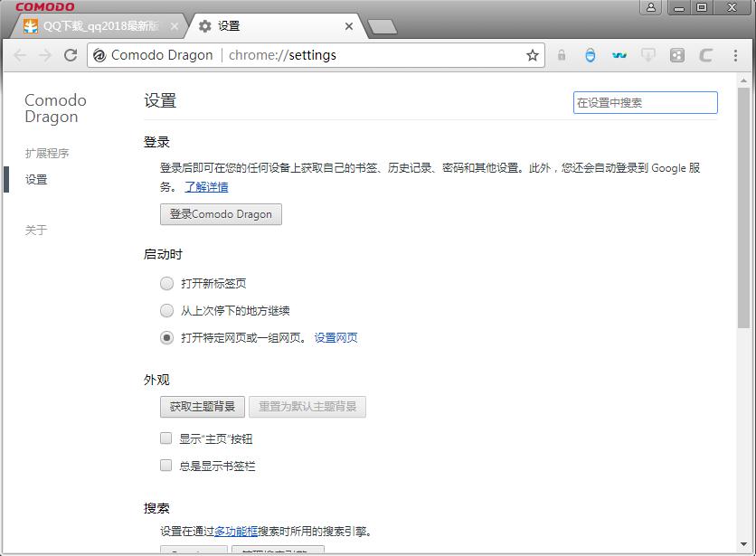Image resolution: width=756 pixels, height=556 pixels.
Task: Reload the current page
Action: [x=71, y=55]
